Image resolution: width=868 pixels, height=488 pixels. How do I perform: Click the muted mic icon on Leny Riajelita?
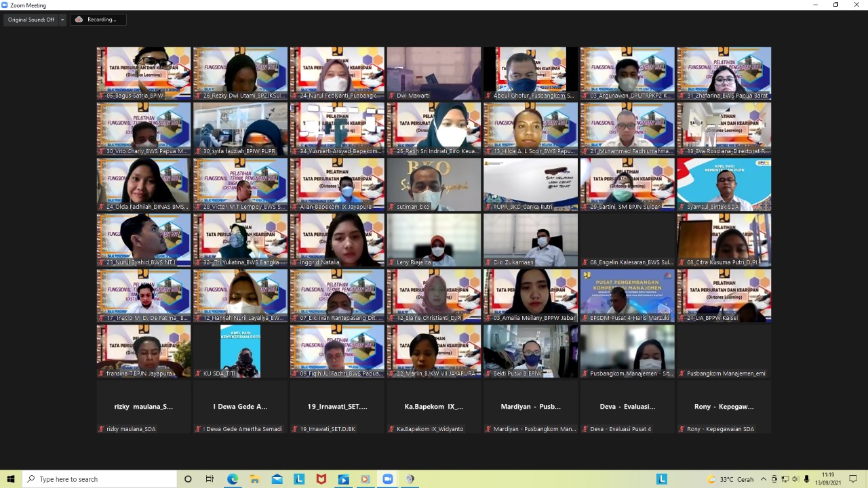391,262
